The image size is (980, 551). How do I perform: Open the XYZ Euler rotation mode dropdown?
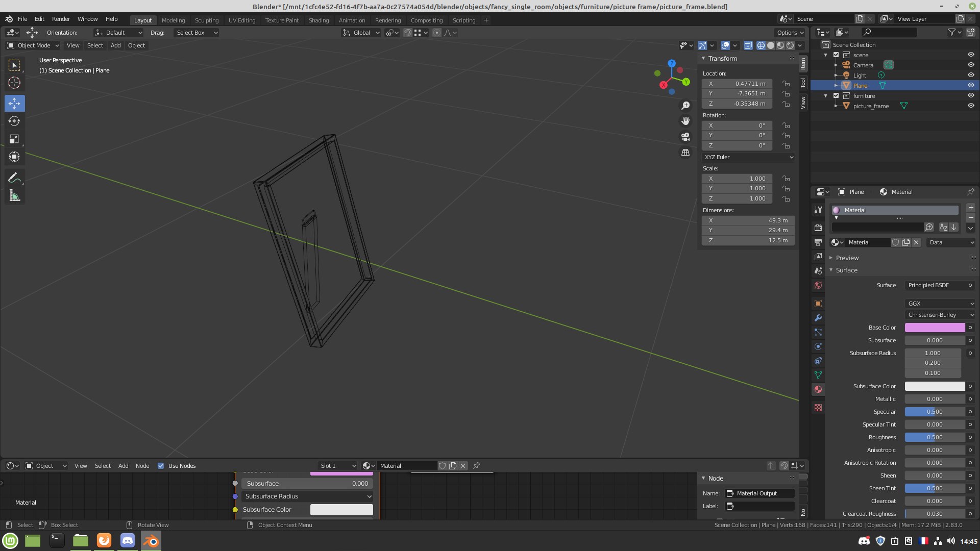click(x=748, y=157)
